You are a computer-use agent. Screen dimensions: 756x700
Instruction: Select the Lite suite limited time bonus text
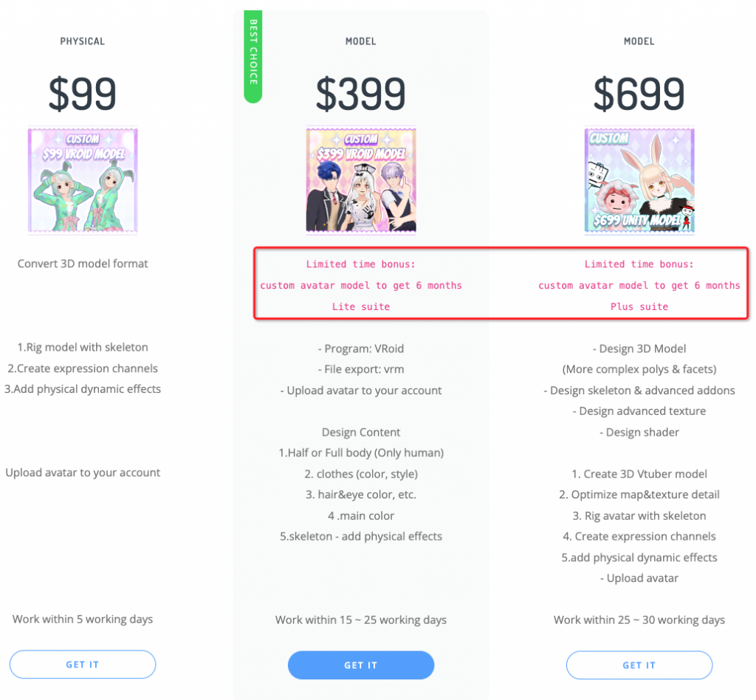coord(360,285)
